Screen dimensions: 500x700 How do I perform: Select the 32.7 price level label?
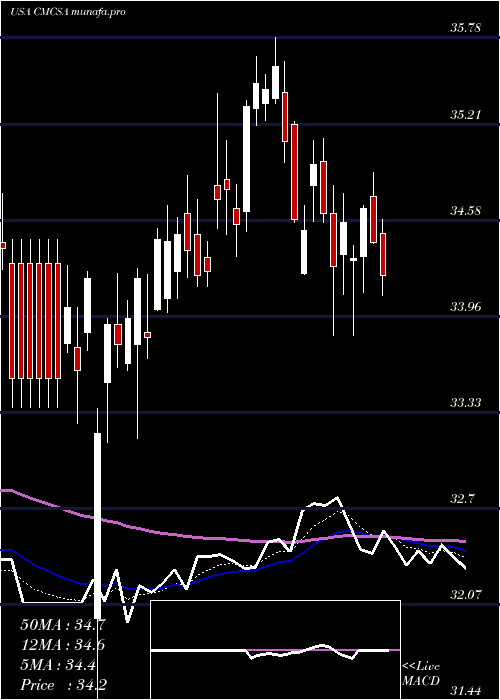coord(462,499)
